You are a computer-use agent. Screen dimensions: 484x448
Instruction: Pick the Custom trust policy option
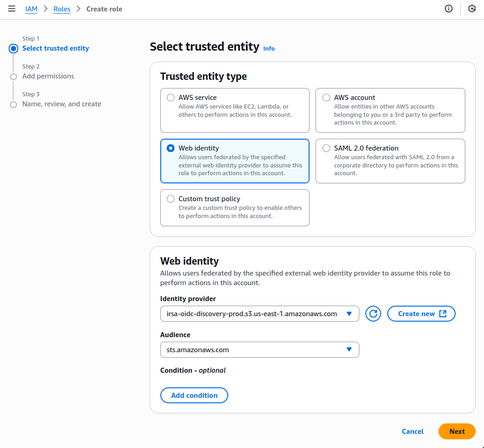pos(170,198)
